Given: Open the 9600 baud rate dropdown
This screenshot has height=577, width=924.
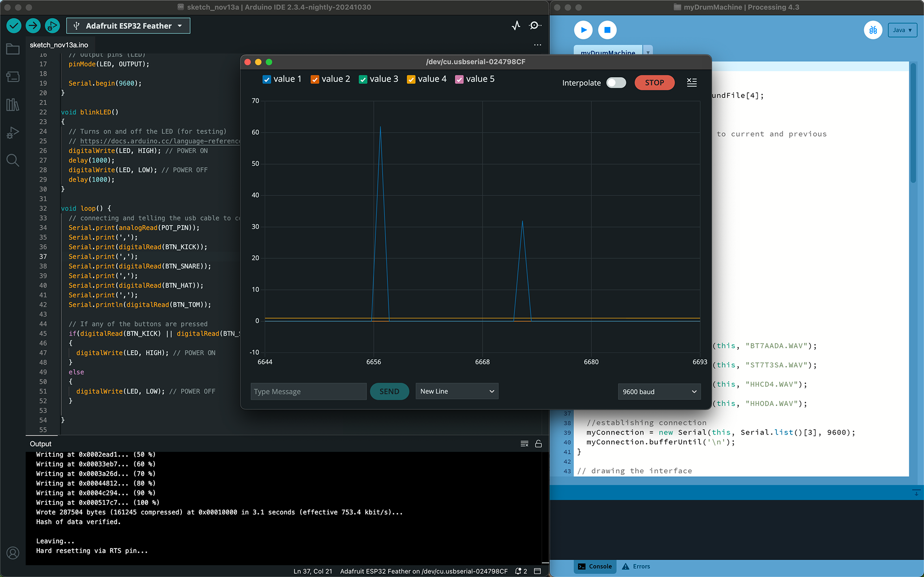Looking at the screenshot, I should pyautogui.click(x=659, y=391).
